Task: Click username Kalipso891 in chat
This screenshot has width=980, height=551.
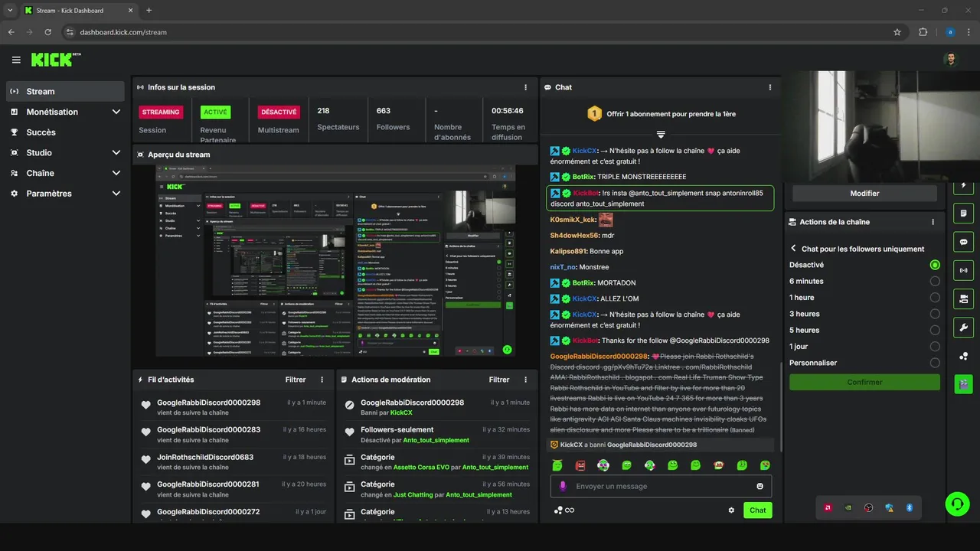Action: pos(569,251)
